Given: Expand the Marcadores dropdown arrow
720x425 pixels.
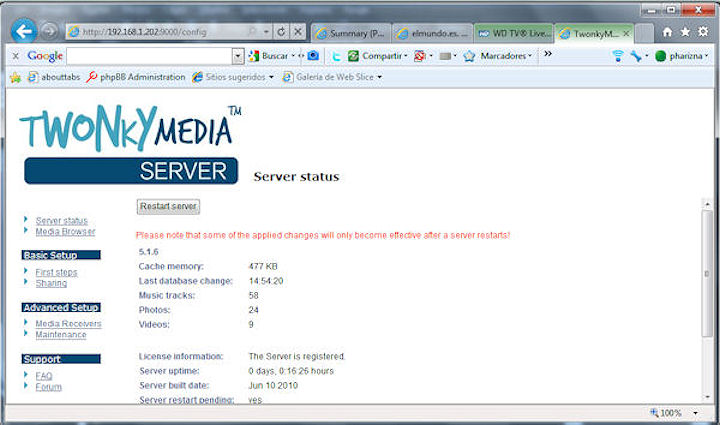Looking at the screenshot, I should coord(530,56).
